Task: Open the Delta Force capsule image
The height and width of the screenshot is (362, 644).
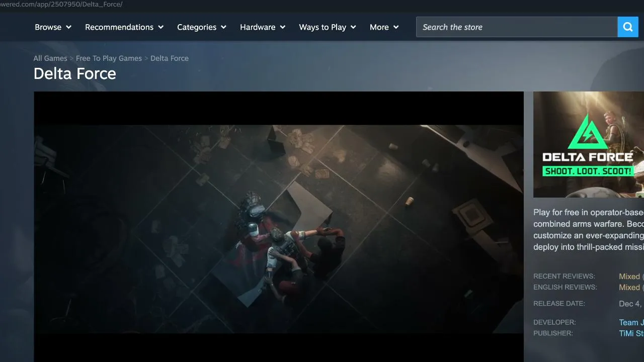Action: (x=589, y=144)
